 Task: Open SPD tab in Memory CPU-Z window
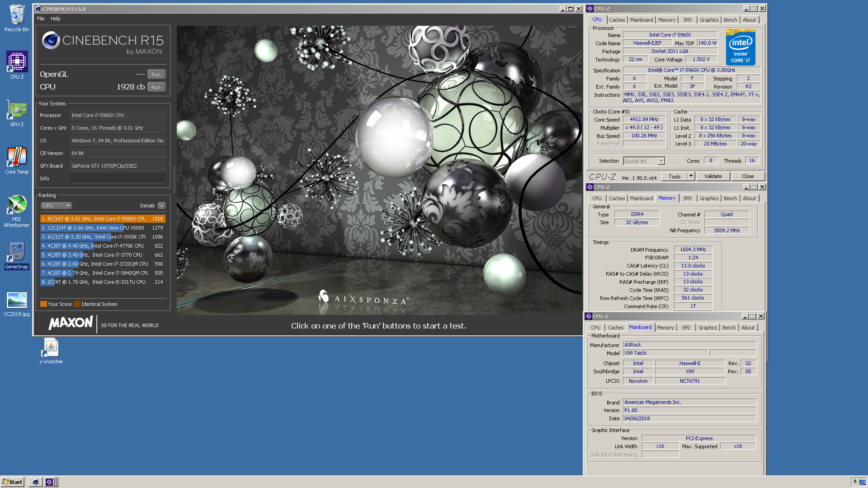(x=687, y=198)
